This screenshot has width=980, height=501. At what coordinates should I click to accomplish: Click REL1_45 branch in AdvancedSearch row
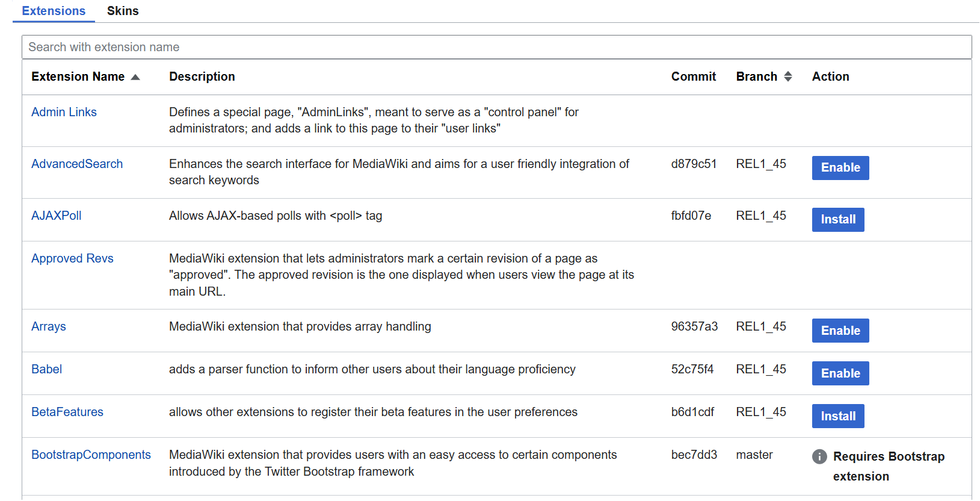tap(761, 164)
